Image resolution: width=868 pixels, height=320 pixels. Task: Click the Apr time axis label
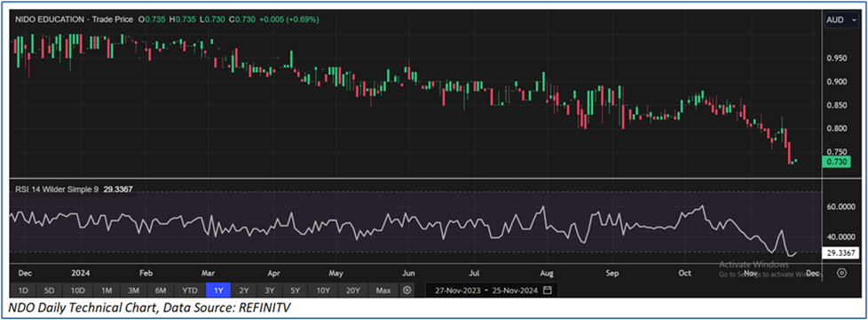point(273,274)
